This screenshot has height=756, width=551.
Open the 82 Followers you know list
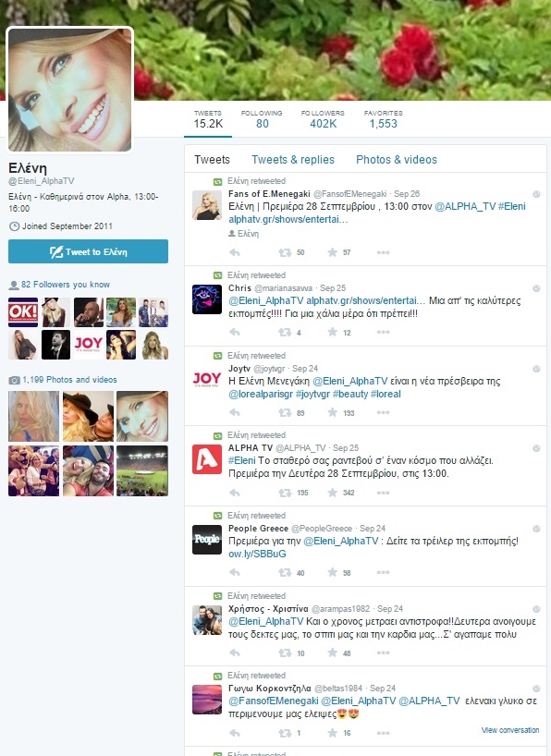(65, 285)
